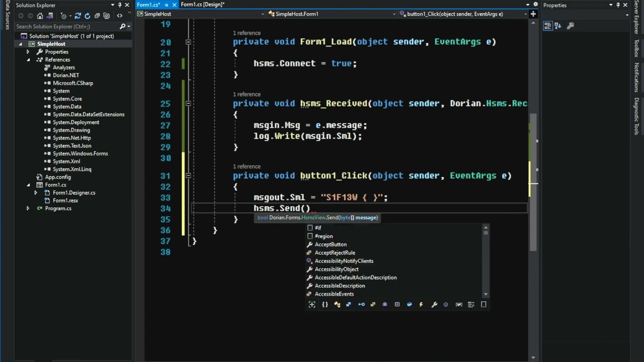Refresh the Solution Explorer
644x362 pixels.
coord(87,16)
